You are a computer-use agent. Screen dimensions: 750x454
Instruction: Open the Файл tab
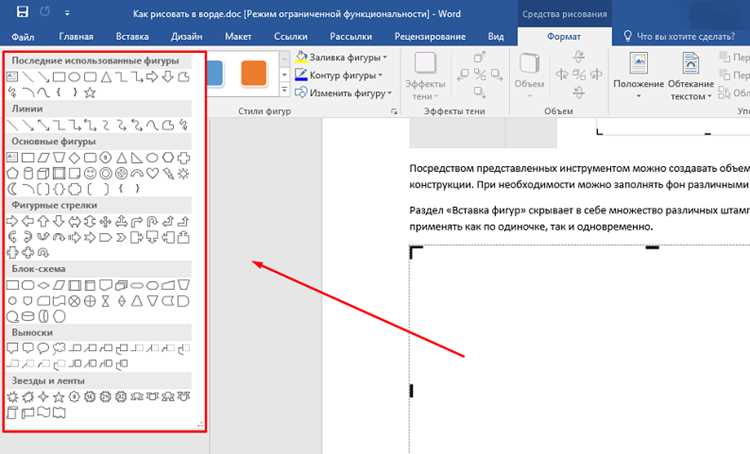tap(22, 36)
